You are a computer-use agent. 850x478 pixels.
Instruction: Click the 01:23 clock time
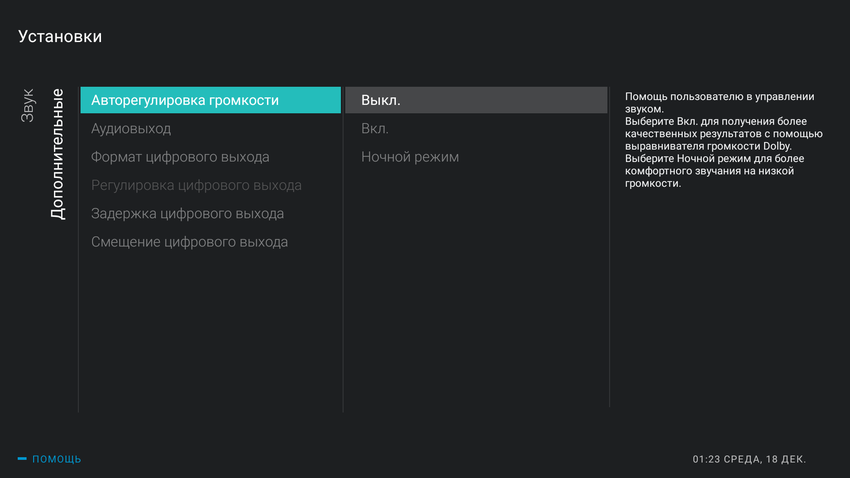[x=706, y=459]
